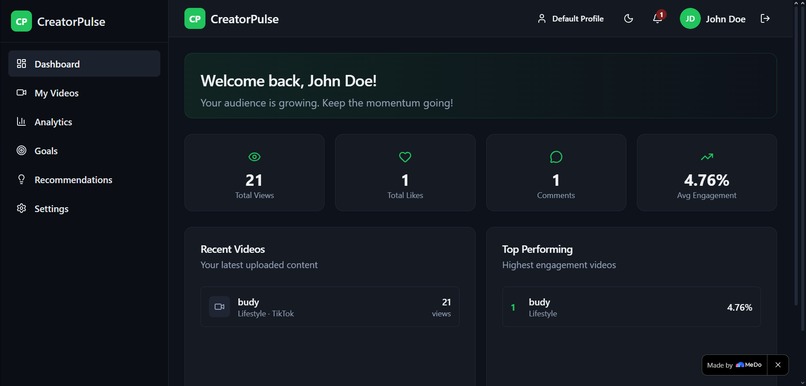This screenshot has width=806, height=386.
Task: Click the trending arrow icon above Avg Engagement
Action: [707, 157]
